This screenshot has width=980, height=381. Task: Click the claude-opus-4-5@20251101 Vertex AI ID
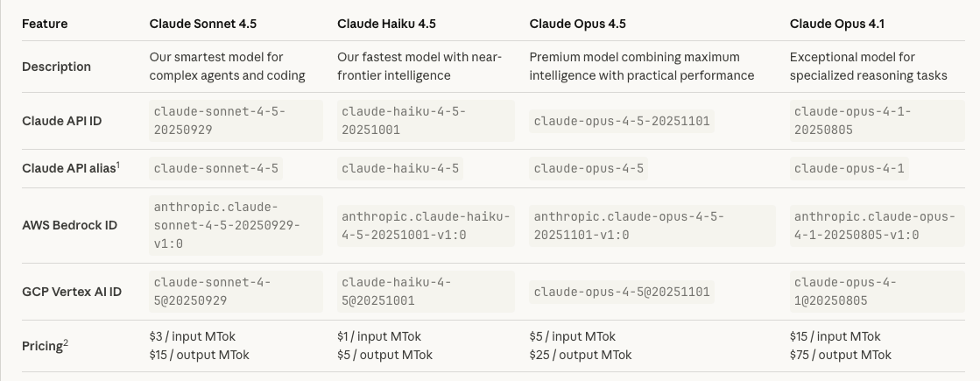click(x=622, y=292)
